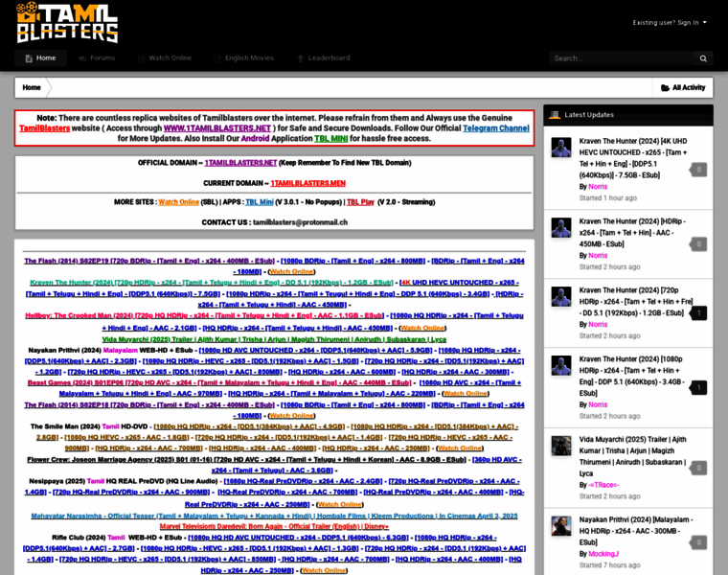Open official domain 1TAMILBLASTERS.NET link
This screenshot has height=575, width=728.
point(240,163)
